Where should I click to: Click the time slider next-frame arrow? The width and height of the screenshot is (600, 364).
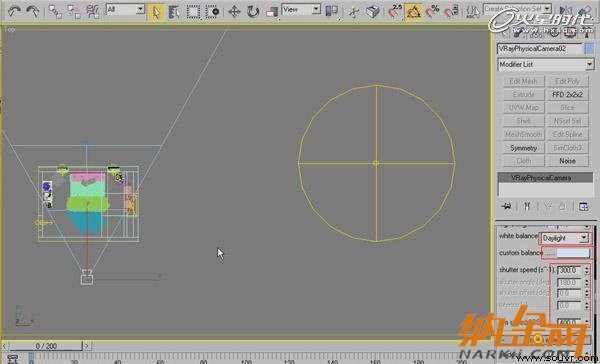pos(87,346)
